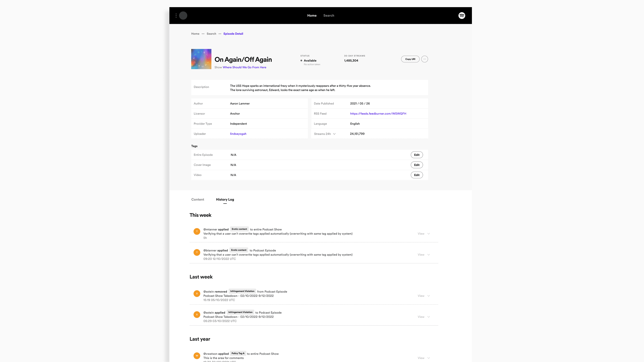Screen dimensions: 644x362
Task: Click the Copy URI button
Action: (x=410, y=59)
